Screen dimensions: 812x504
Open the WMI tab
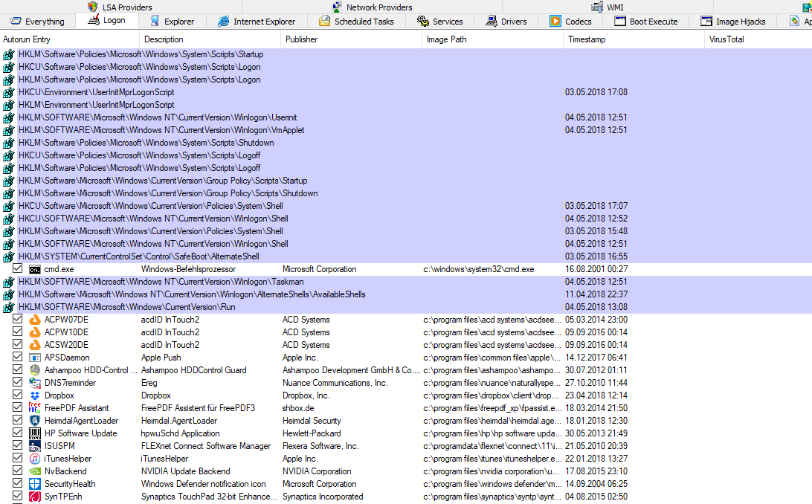608,7
